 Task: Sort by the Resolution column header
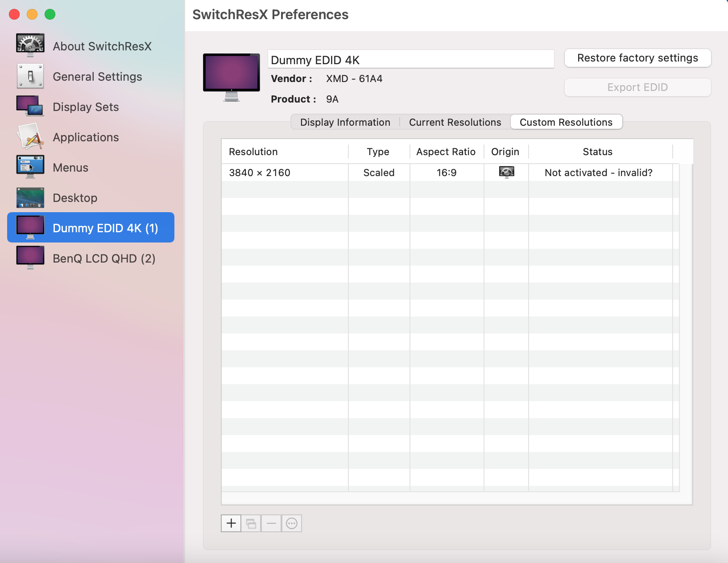click(x=285, y=152)
